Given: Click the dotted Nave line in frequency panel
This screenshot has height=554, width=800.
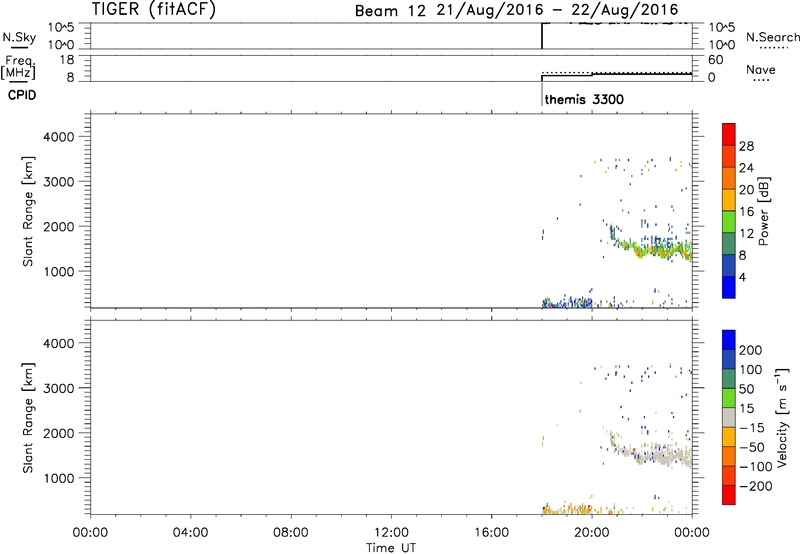Looking at the screenshot, I should (x=616, y=73).
